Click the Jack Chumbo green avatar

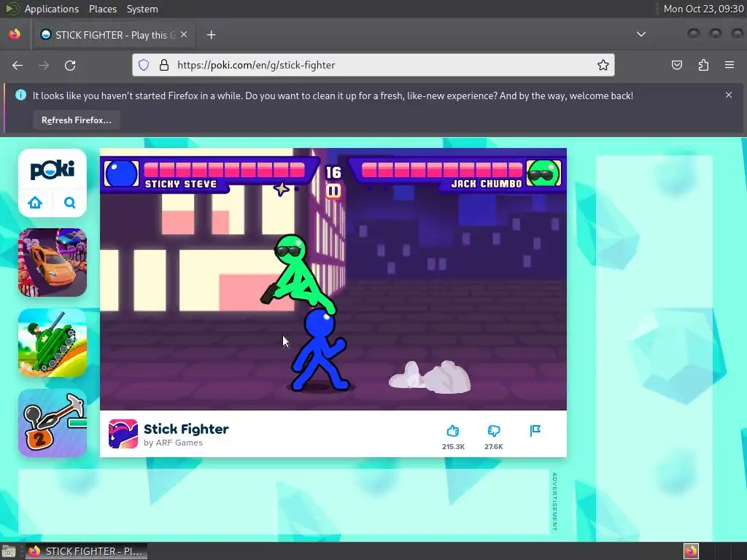[x=543, y=174]
